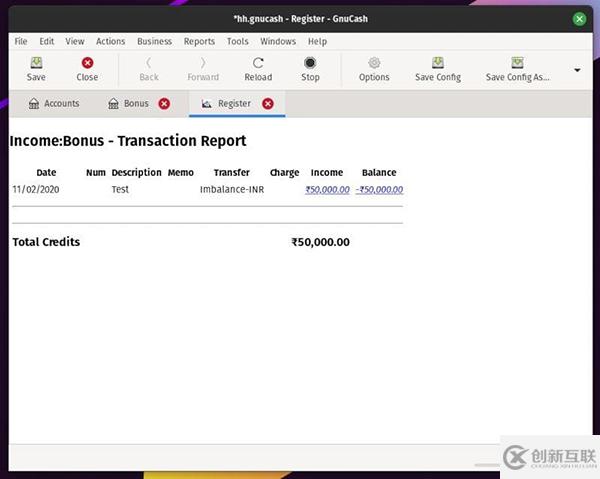The image size is (600, 479).
Task: Close the Bonus tab
Action: [164, 104]
